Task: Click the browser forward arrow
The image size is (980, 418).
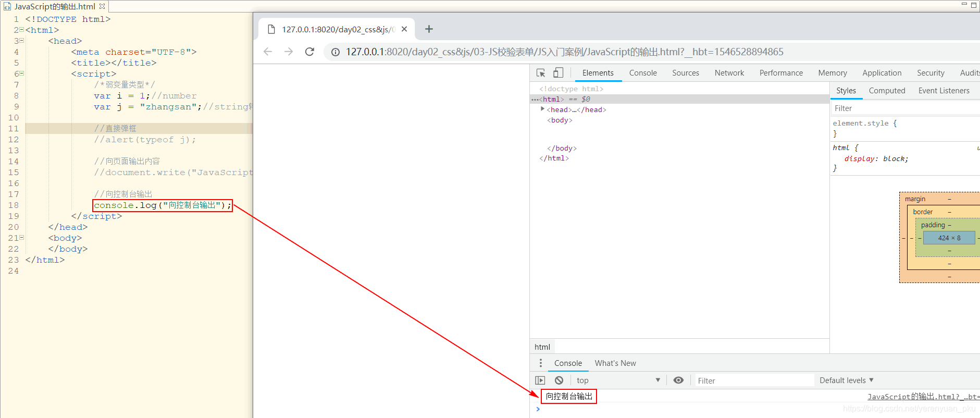Action: 289,52
